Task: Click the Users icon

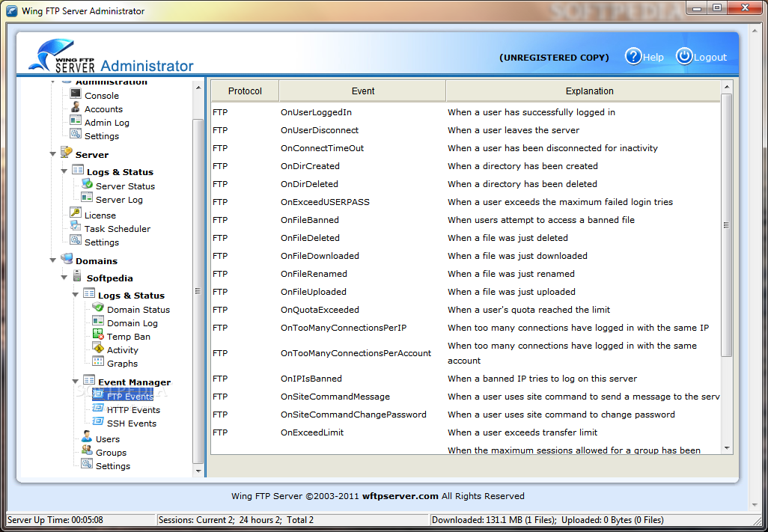Action: tap(87, 437)
